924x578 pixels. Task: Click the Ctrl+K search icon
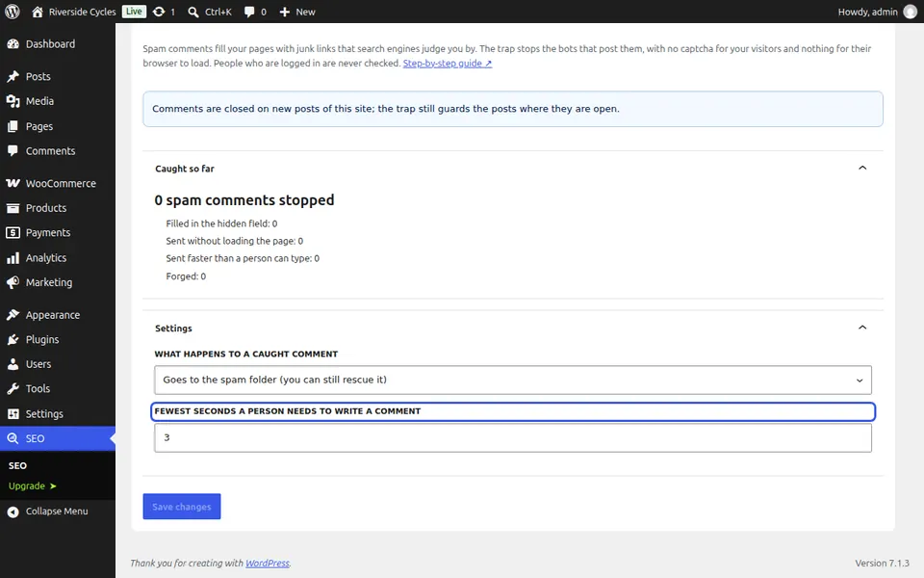point(193,12)
